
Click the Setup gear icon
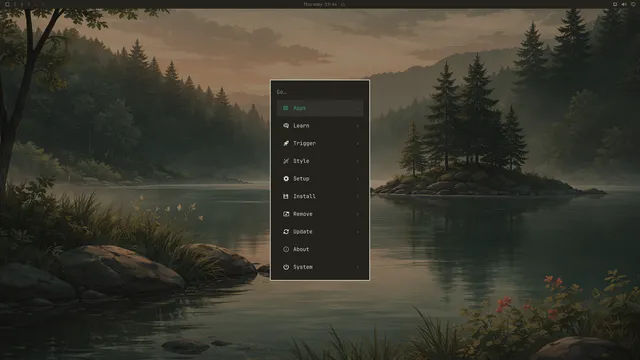click(x=286, y=179)
